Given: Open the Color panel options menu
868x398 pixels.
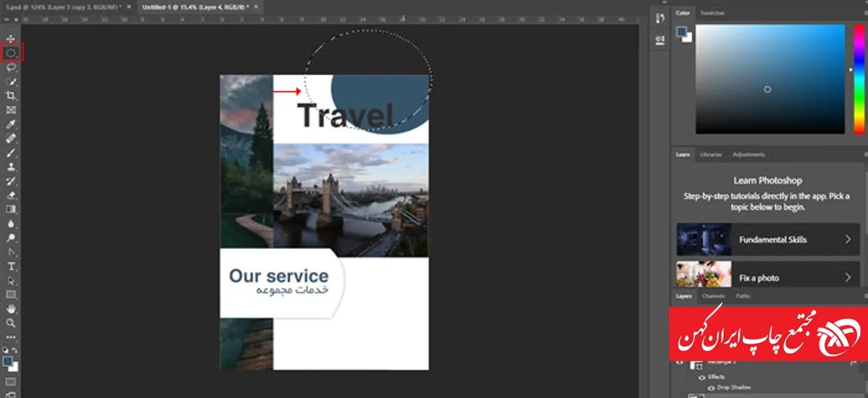Looking at the screenshot, I should coord(864,13).
